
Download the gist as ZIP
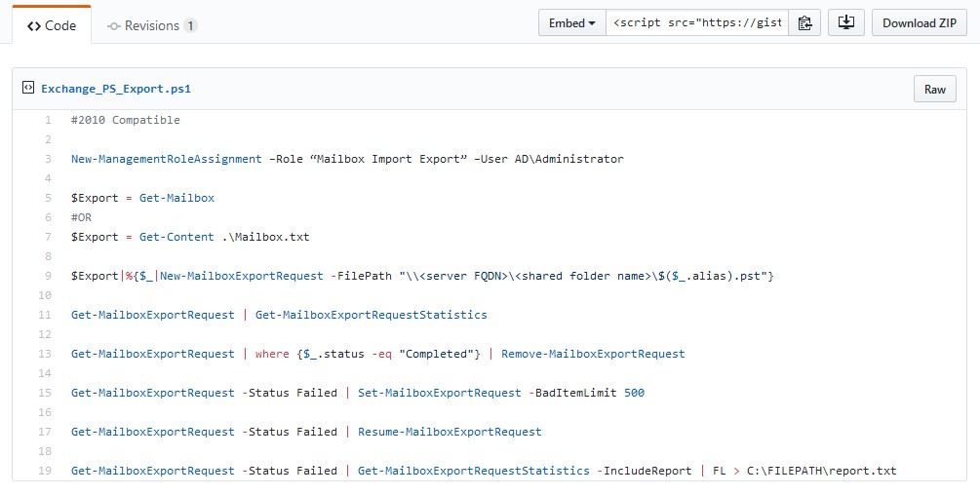920,23
